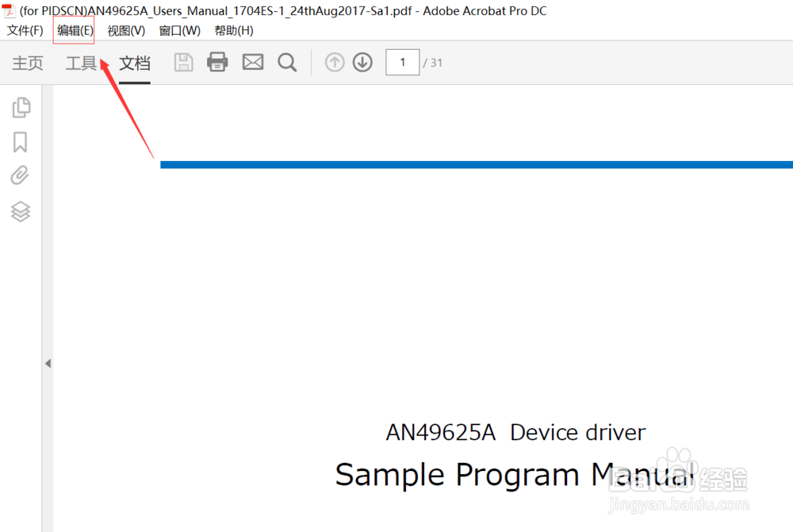Image resolution: width=793 pixels, height=532 pixels.
Task: Switch to the 工具 tab
Action: coord(81,63)
